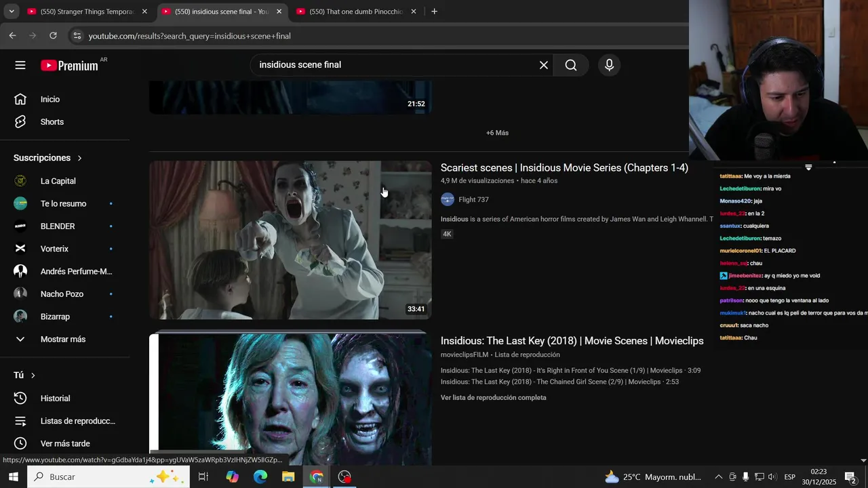This screenshot has height=488, width=868.
Task: Open the weather widget 25°C
Action: click(x=653, y=477)
